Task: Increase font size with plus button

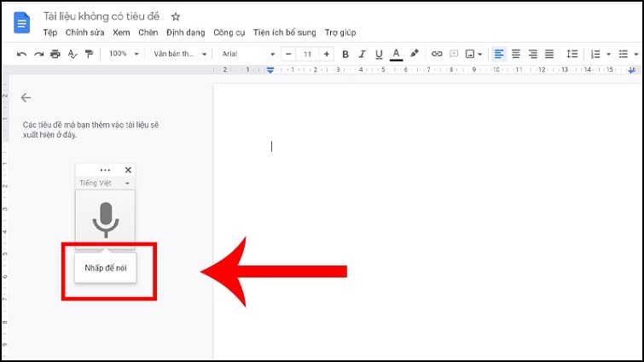Action: (326, 54)
